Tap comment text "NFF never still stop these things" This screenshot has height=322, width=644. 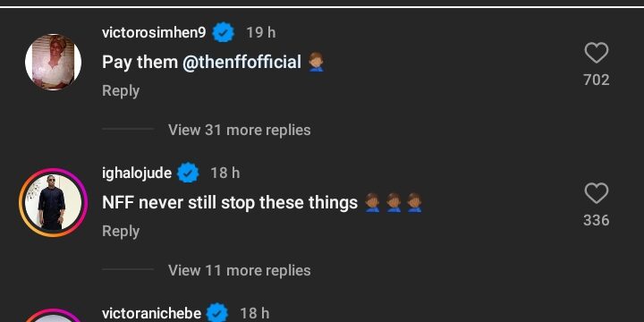pos(230,202)
